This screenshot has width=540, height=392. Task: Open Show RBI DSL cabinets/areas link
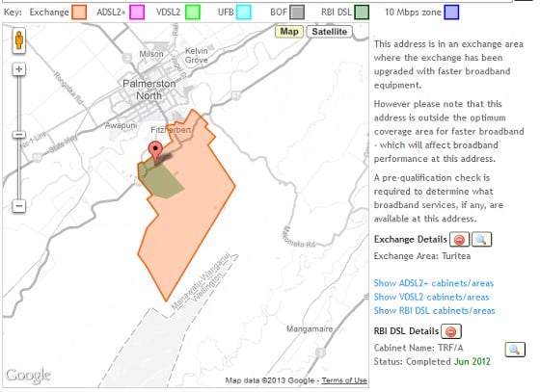[434, 311]
